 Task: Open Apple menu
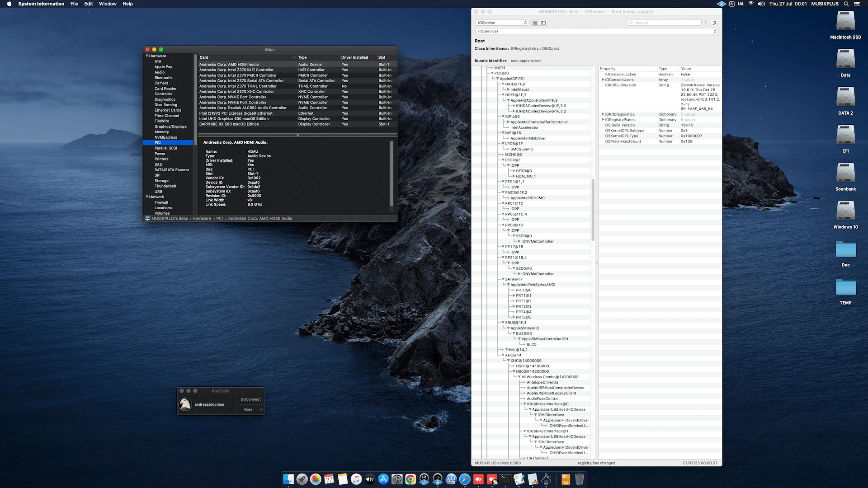pos(9,4)
